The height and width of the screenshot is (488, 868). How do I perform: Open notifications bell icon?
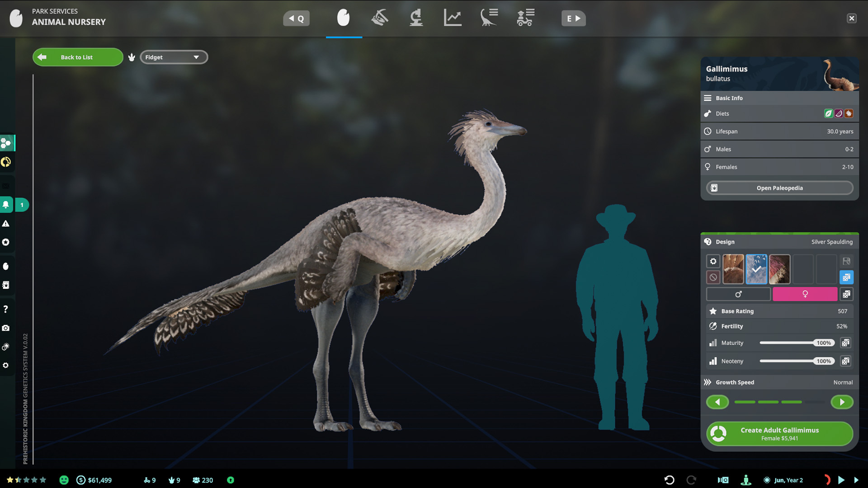pos(6,205)
